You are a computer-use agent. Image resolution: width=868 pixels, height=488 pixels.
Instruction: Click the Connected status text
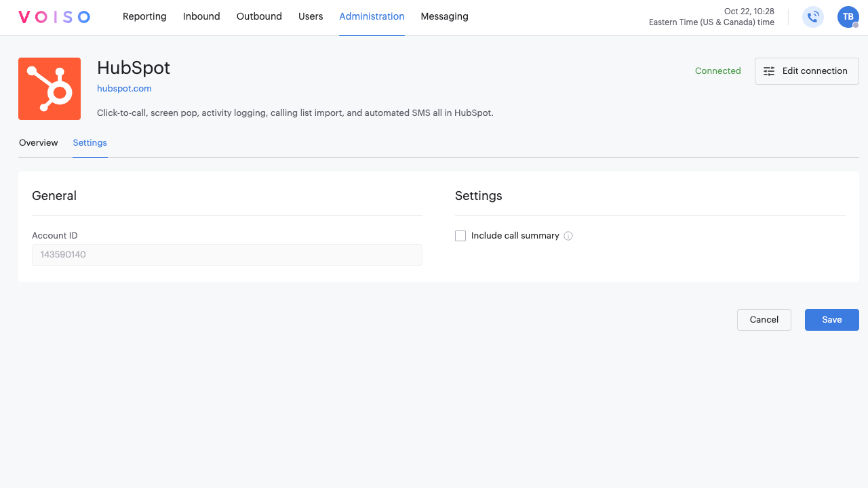point(718,71)
